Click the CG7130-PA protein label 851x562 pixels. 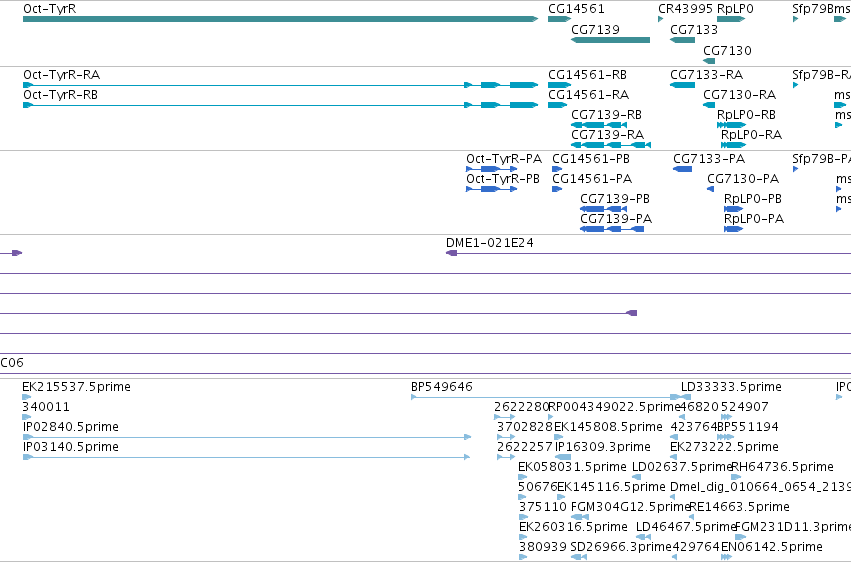(x=742, y=179)
